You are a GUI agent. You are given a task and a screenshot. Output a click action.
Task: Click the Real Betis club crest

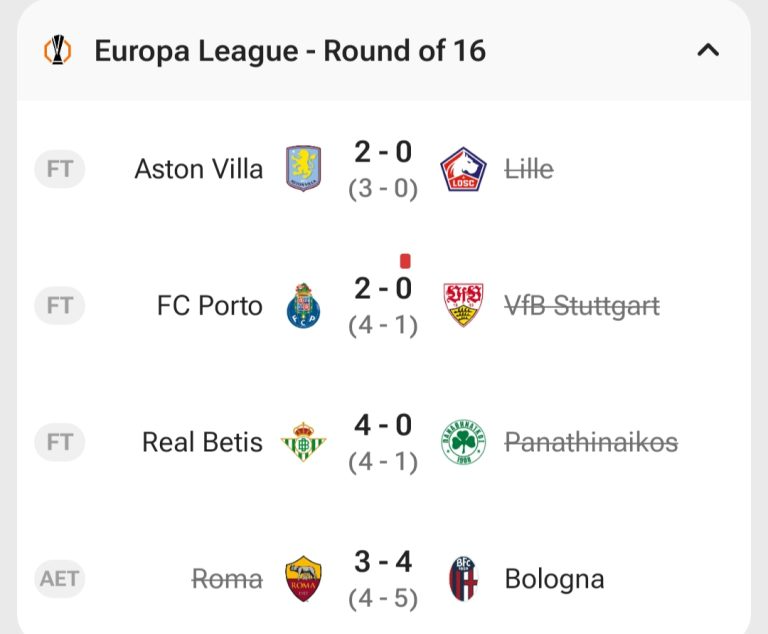point(304,442)
